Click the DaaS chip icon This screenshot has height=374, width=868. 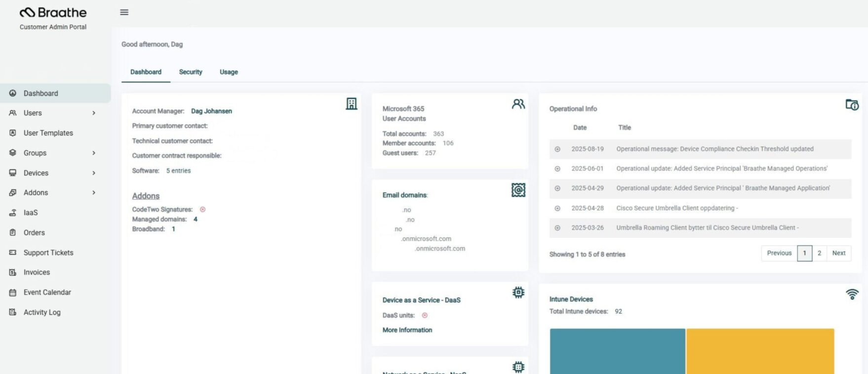pyautogui.click(x=518, y=292)
